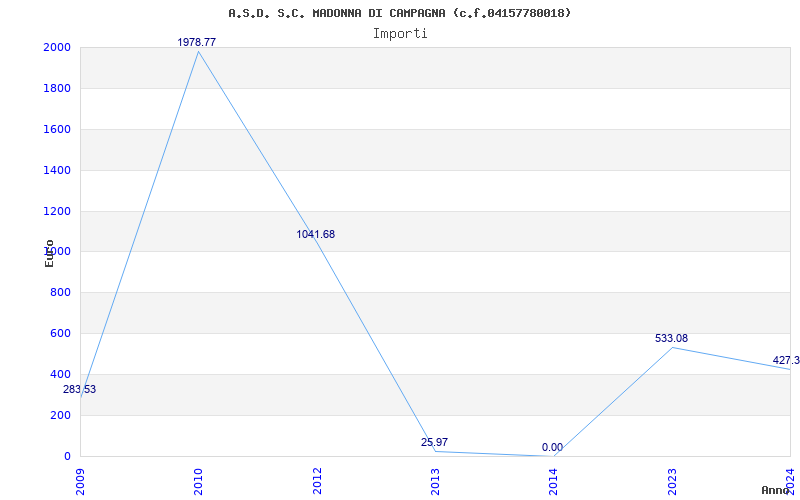
Task: Click the 2014 x-axis year label
Action: 554,481
